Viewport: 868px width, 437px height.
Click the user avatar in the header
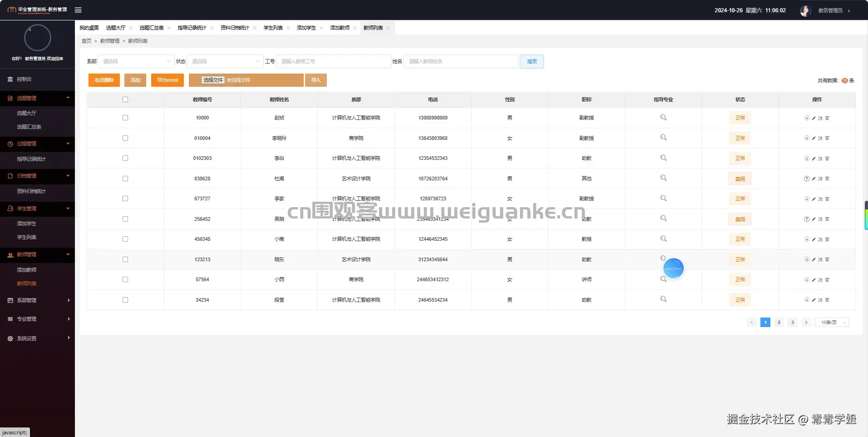coord(805,10)
